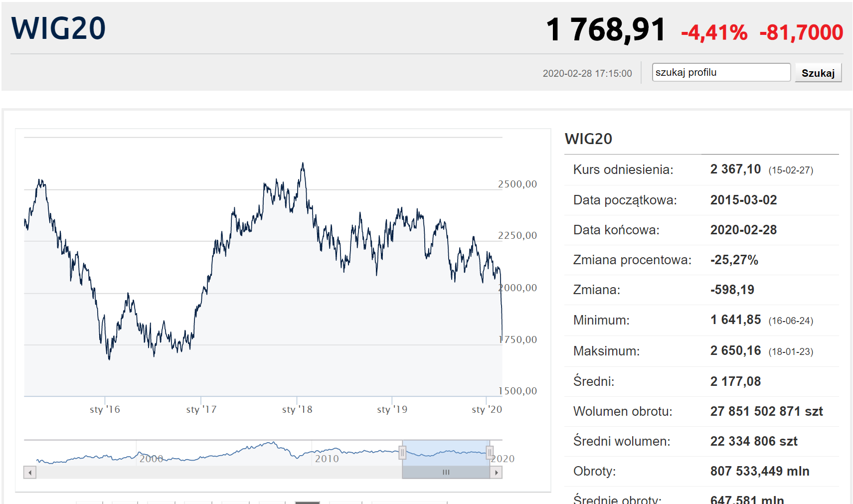853x504 pixels.
Task: Click the navigator scrollbar left arrow
Action: pos(30,472)
